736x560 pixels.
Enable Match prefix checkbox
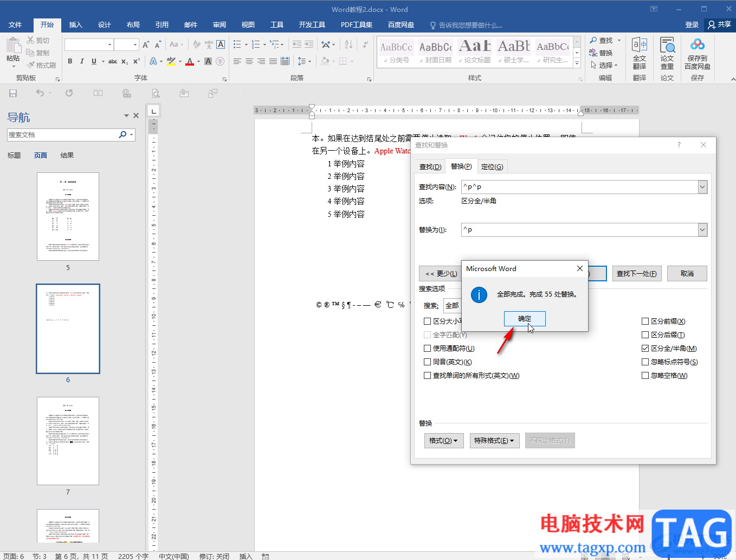645,321
